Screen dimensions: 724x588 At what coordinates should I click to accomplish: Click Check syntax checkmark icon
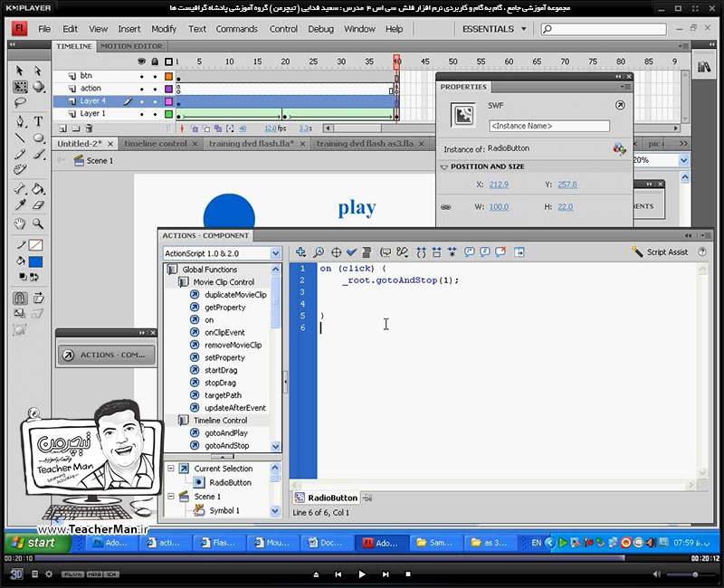(351, 252)
